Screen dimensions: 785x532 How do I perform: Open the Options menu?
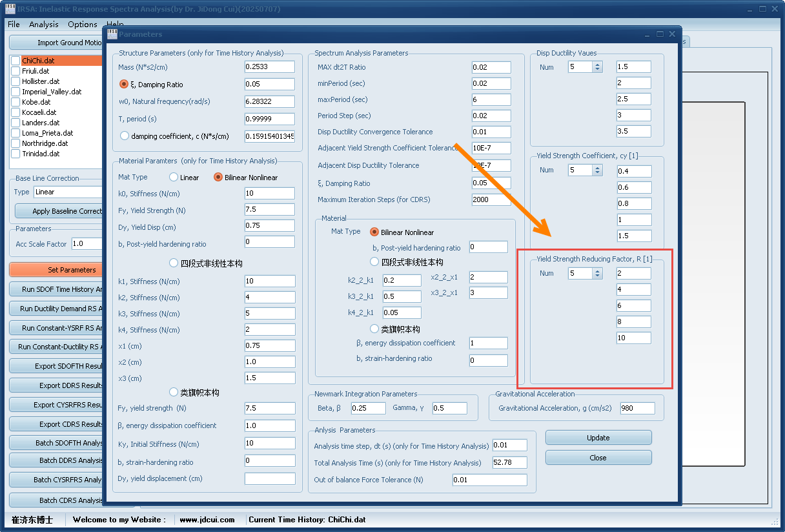[x=83, y=25]
